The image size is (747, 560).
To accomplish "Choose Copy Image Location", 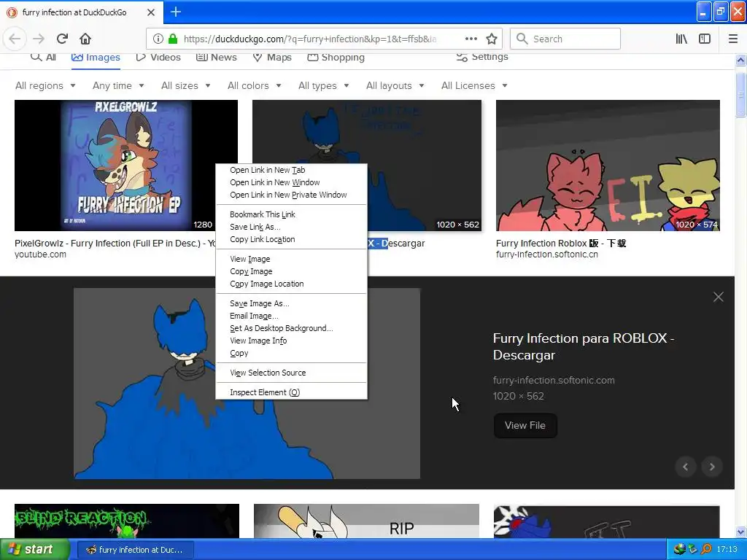I will (x=291, y=284).
